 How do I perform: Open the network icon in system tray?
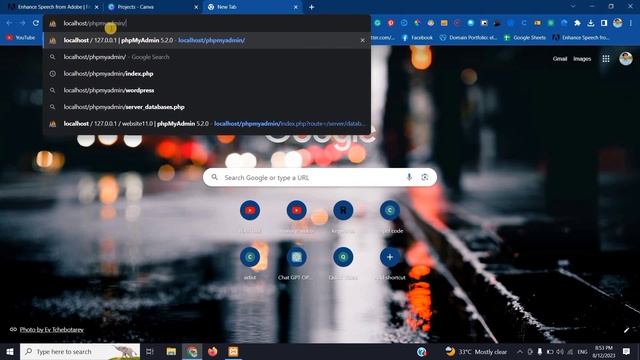(570, 351)
